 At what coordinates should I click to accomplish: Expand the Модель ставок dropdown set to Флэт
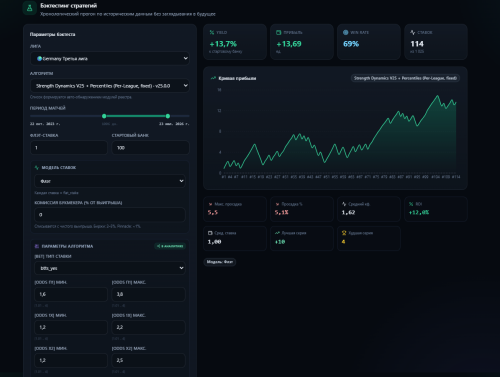[110, 181]
